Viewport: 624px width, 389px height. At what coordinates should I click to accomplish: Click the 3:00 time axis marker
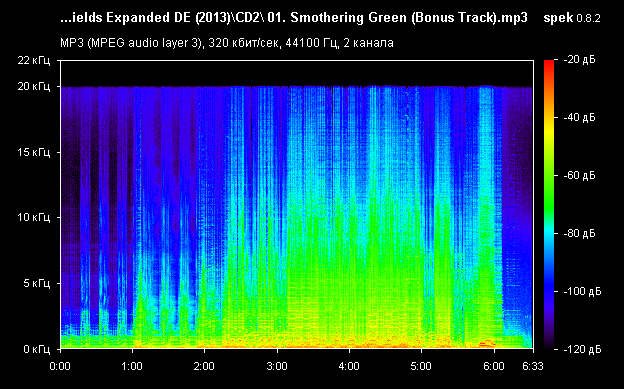point(277,366)
